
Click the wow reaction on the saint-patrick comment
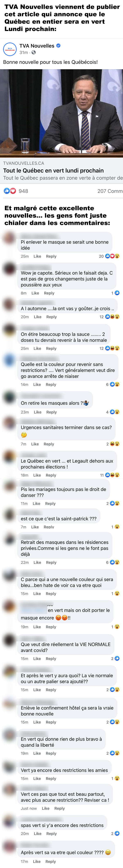117,527
